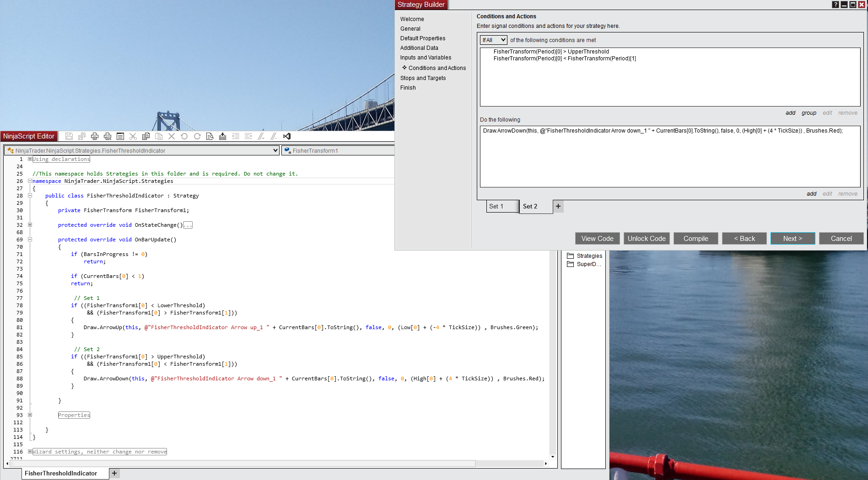This screenshot has height=480, width=868.
Task: Click the conditions 'add' link
Action: pyautogui.click(x=791, y=113)
